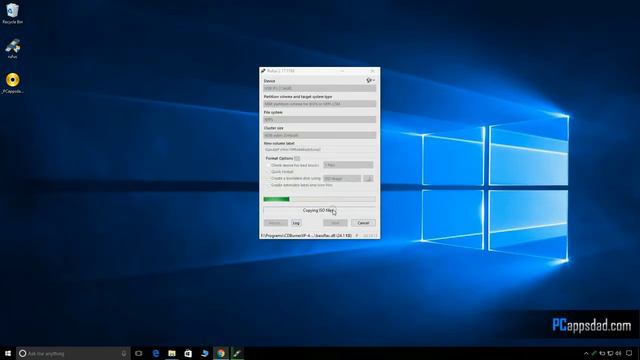
Task: Minimize the Rufus window
Action: tap(342, 71)
